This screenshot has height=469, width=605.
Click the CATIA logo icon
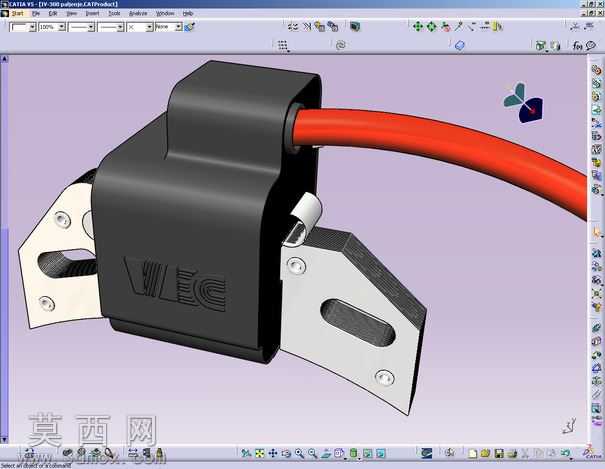pos(590,452)
